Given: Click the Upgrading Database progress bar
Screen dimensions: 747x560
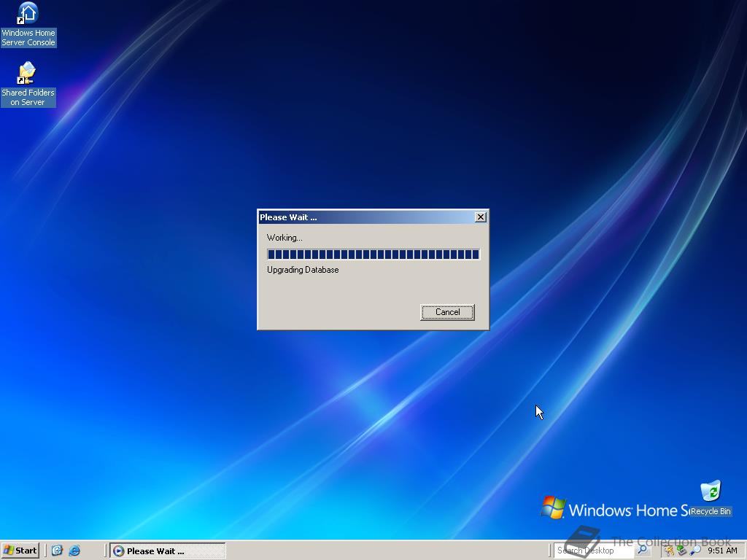Looking at the screenshot, I should tap(373, 254).
